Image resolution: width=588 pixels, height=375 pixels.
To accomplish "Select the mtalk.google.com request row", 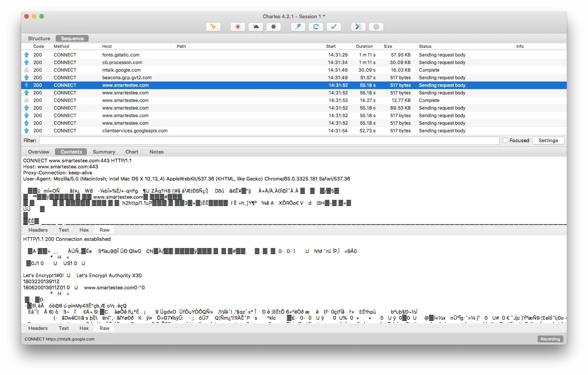I will point(294,70).
